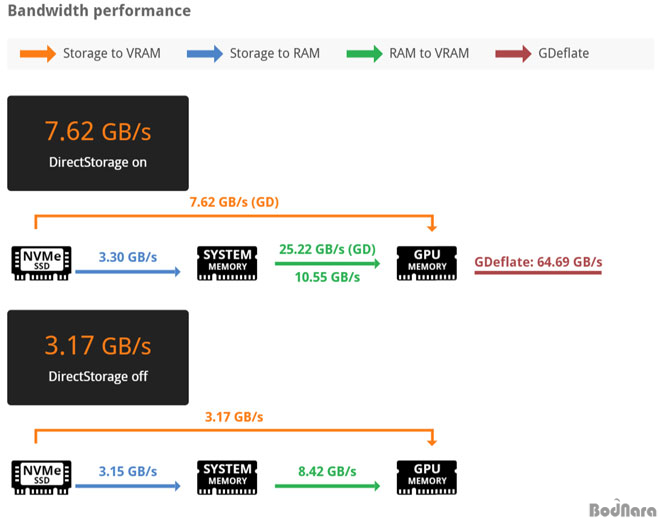Screen dimensions: 660x520
Task: Select the NVMe SSD icon in DirectStorage on row
Action: click(41, 263)
